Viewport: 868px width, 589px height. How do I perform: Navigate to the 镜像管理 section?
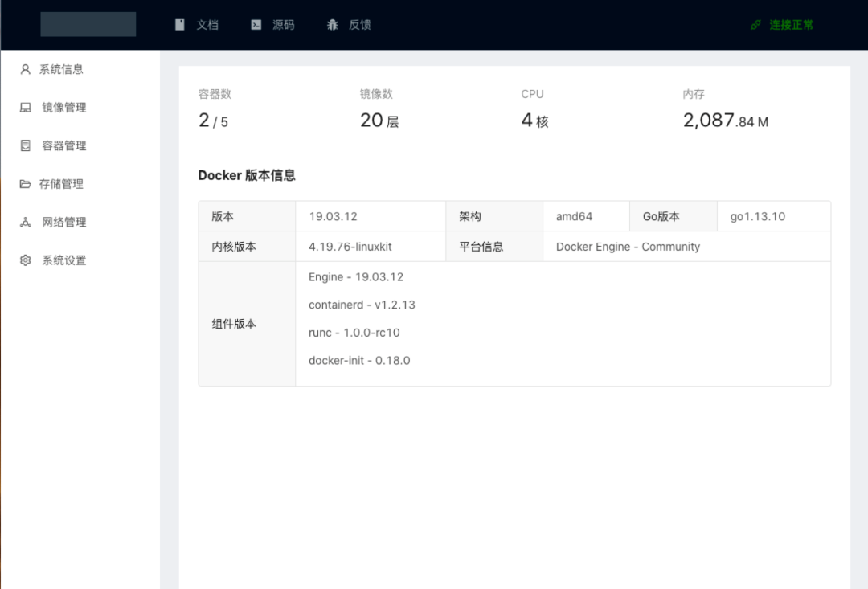click(63, 107)
